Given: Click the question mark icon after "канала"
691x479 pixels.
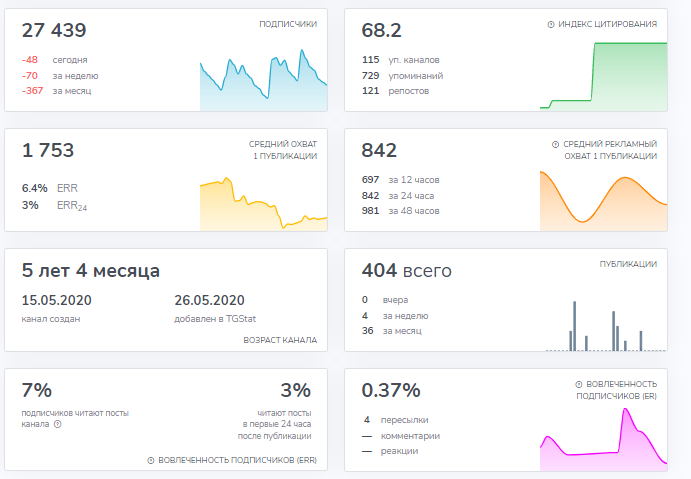Looking at the screenshot, I should [57, 424].
